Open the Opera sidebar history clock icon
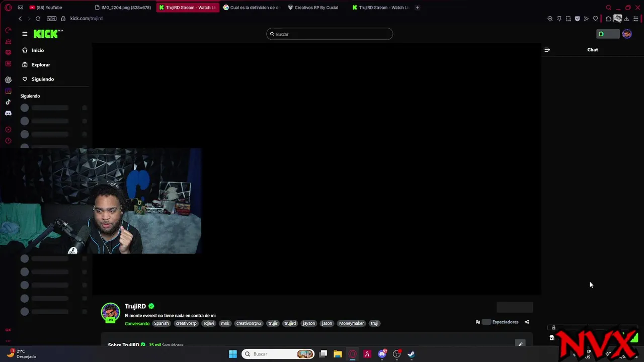The image size is (644, 362). click(x=8, y=141)
